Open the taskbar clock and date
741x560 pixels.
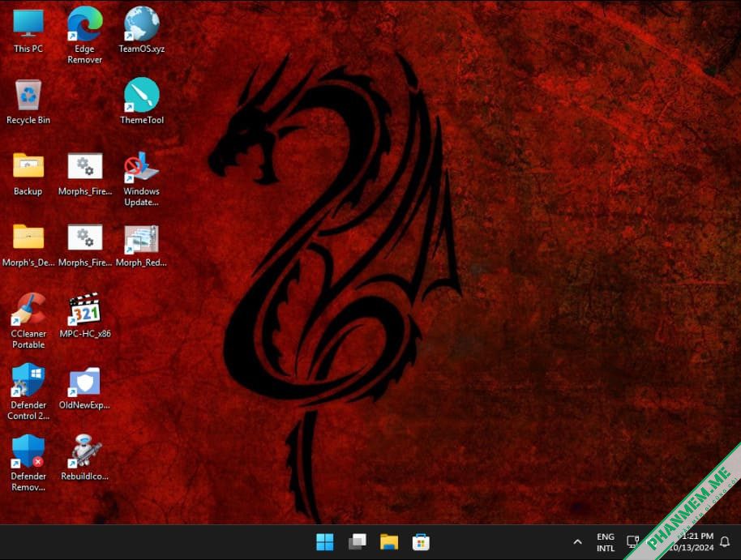pos(693,541)
